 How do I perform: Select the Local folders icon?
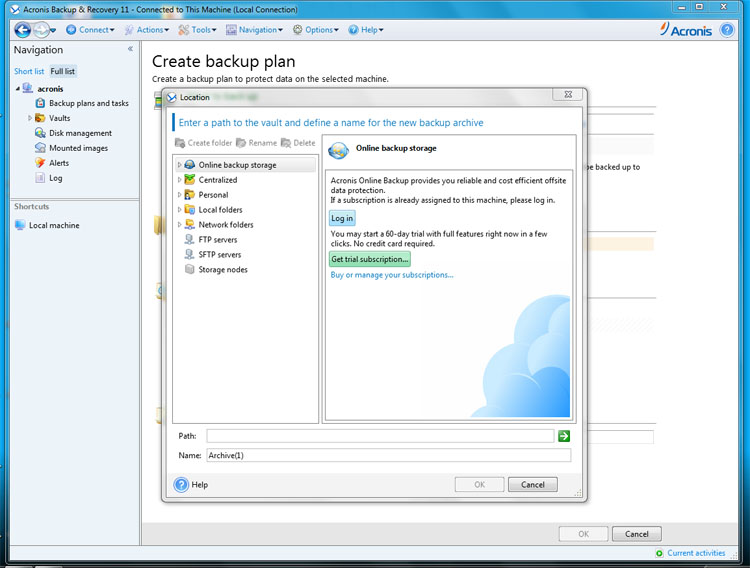tap(189, 209)
